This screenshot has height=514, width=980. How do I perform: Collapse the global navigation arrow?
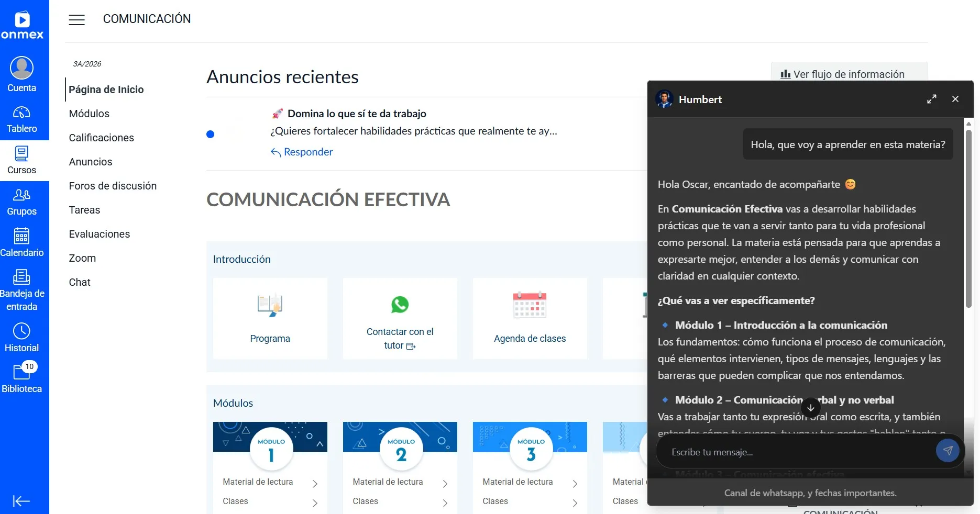(21, 501)
